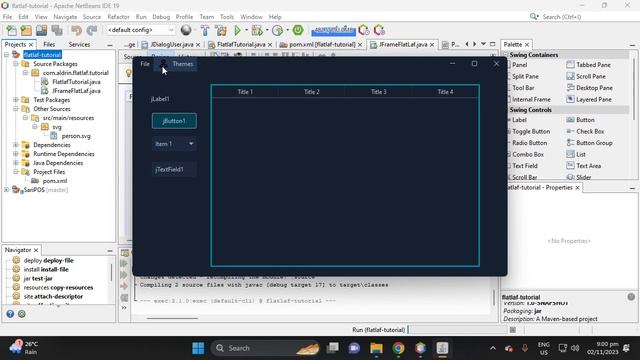Click the jTextField1 text field
640x360 pixels.
pyautogui.click(x=174, y=169)
